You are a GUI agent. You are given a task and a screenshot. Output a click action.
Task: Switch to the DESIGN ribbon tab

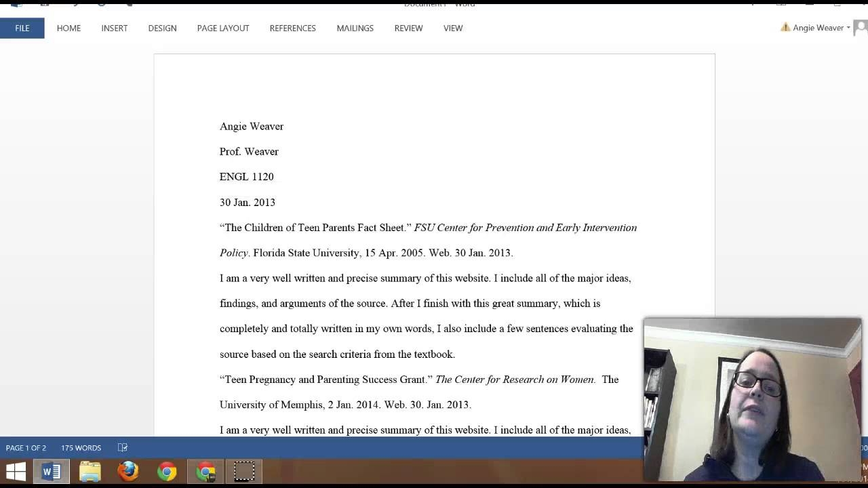162,28
